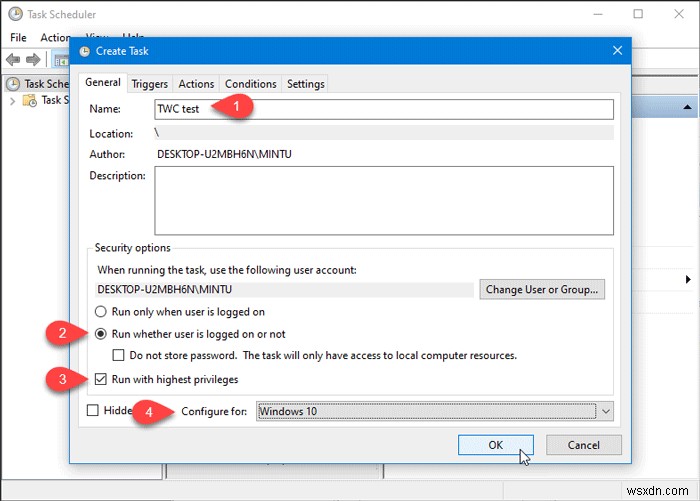Click the OK button
This screenshot has width=700, height=501.
496,445
